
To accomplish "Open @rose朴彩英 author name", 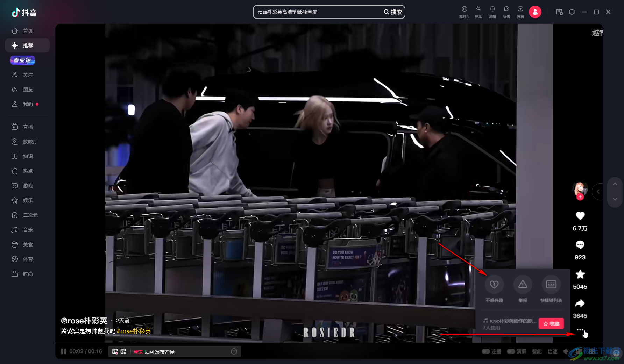I will (84, 321).
